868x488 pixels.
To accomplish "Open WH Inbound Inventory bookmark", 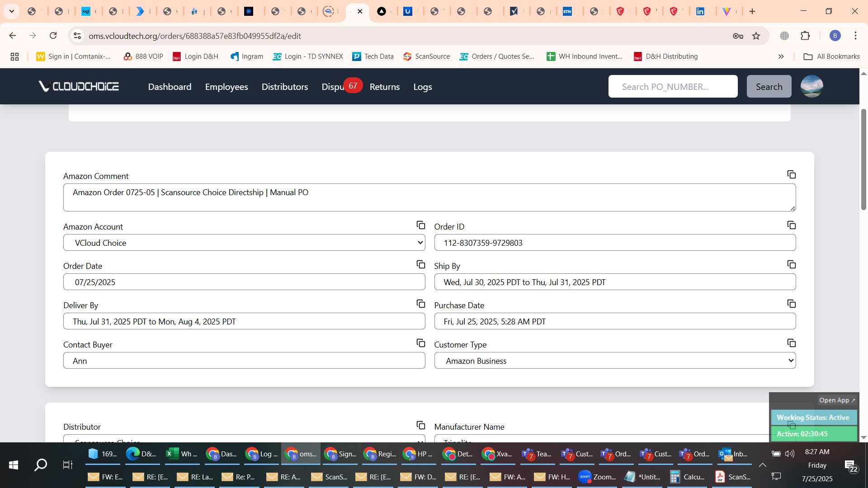I will coord(585,56).
